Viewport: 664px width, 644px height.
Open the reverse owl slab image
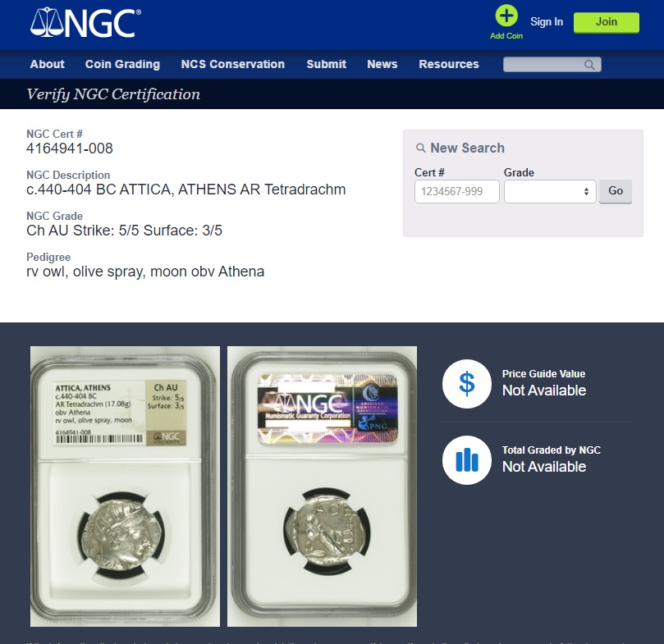click(322, 486)
